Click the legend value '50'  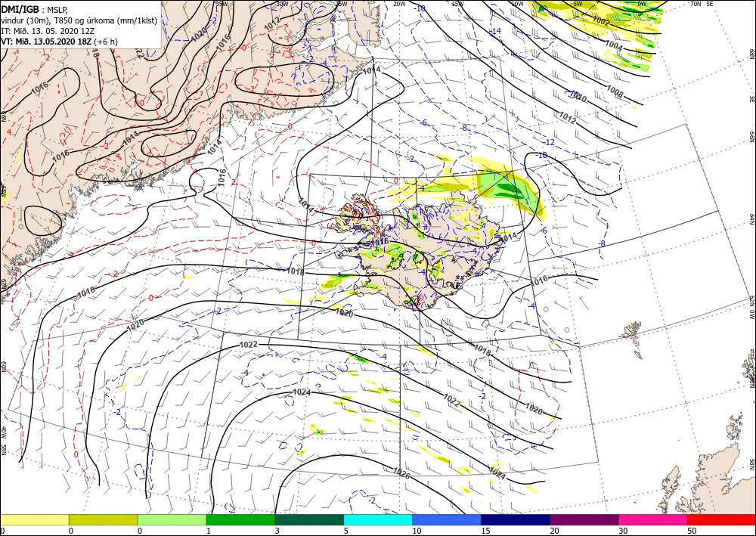tap(692, 531)
